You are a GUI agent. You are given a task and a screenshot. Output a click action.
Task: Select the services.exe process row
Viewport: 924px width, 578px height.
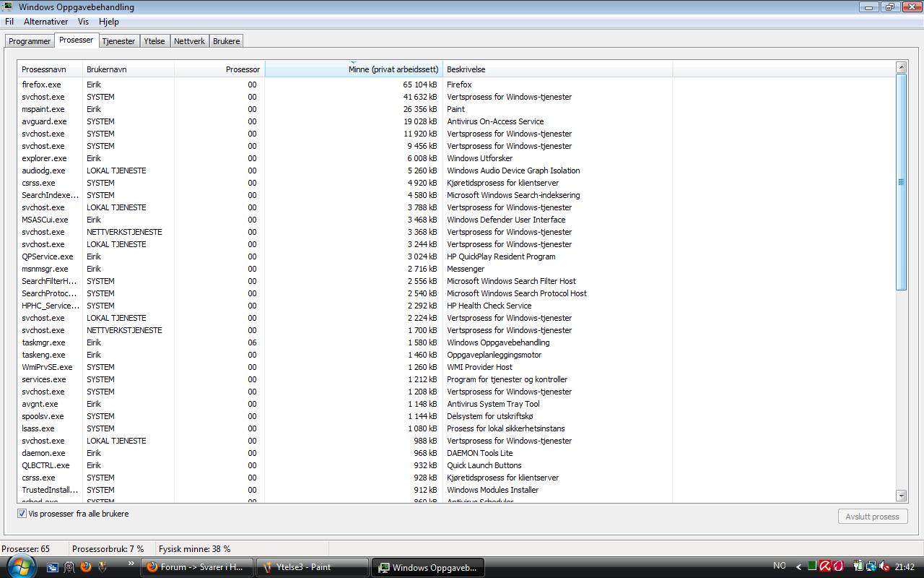pyautogui.click(x=456, y=379)
